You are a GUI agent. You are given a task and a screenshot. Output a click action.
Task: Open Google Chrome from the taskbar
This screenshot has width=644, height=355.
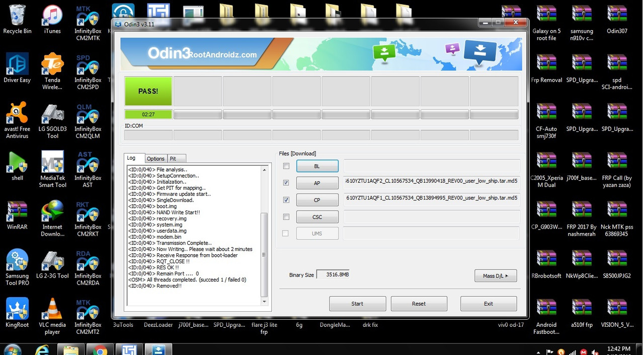click(x=100, y=350)
